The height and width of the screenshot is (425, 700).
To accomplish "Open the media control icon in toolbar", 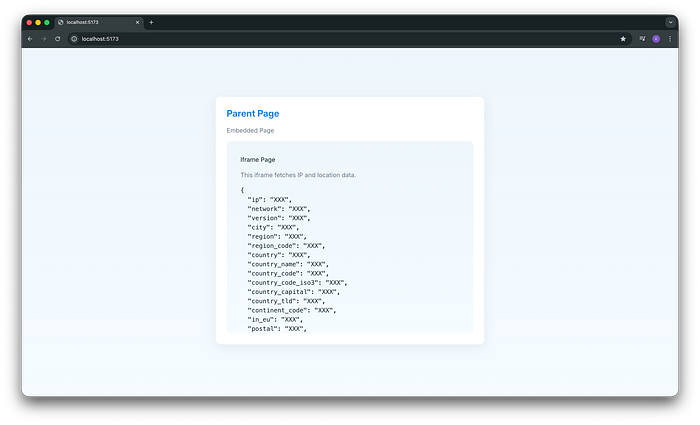I will pyautogui.click(x=642, y=39).
